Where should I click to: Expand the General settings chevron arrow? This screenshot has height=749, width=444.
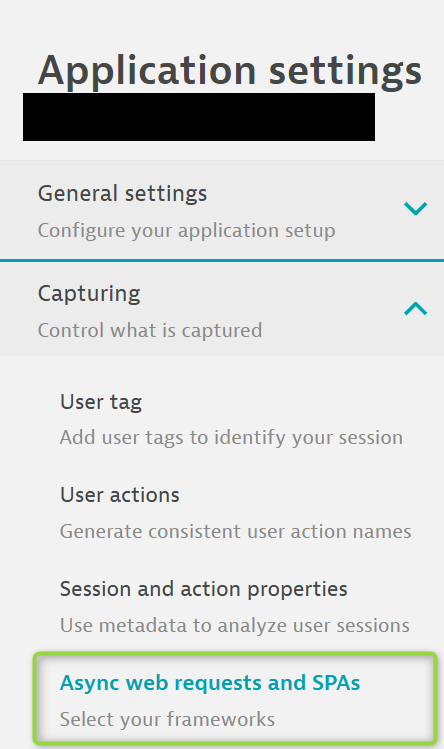point(415,208)
